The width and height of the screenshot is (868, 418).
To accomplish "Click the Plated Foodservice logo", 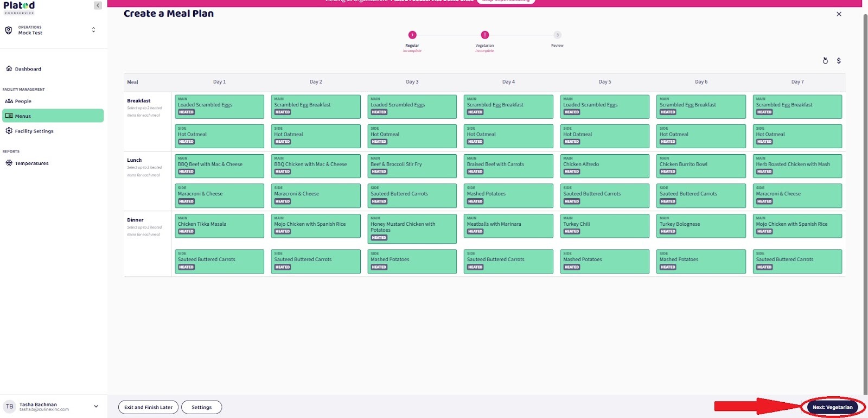I will pos(19,7).
